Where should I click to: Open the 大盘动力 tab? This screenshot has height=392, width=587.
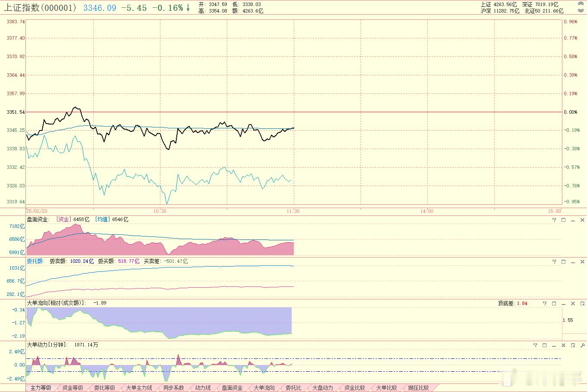(323, 388)
